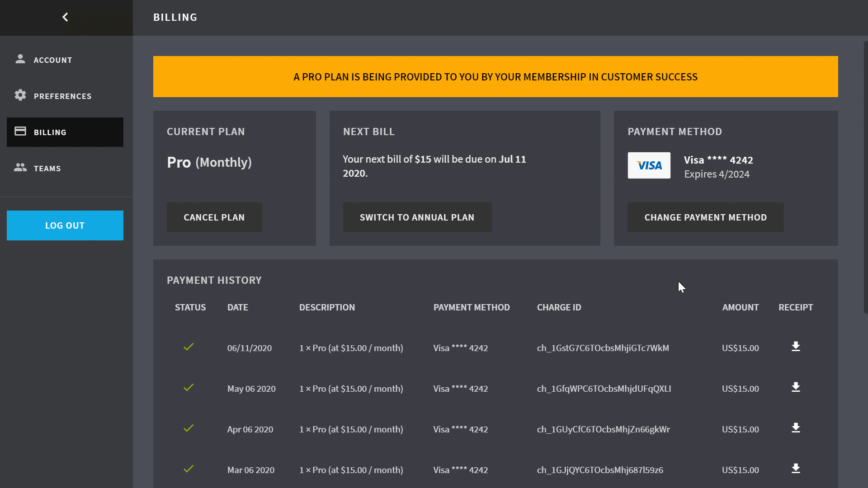Open the Preferences section
The height and width of the screenshot is (488, 868).
62,96
